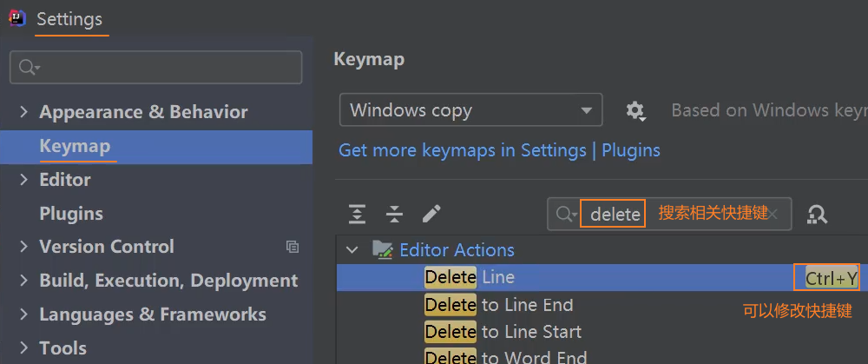Select the Delete to Line Start action

(x=503, y=332)
